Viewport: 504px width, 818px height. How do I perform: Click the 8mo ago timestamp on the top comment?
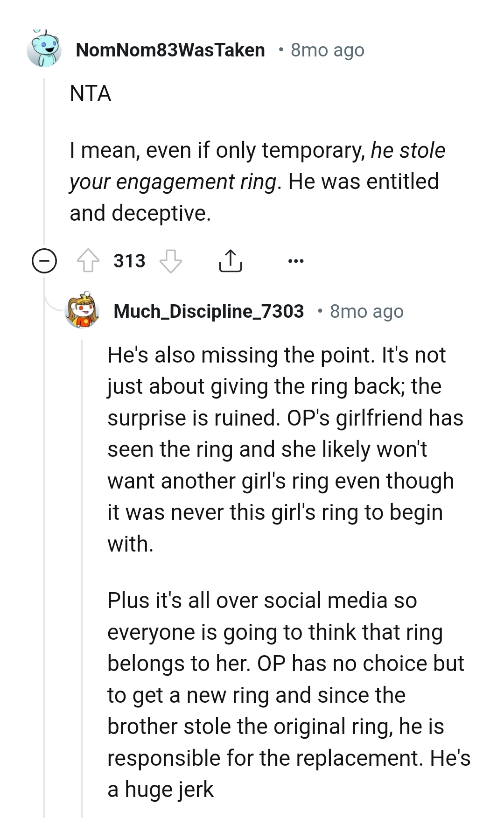tap(327, 49)
